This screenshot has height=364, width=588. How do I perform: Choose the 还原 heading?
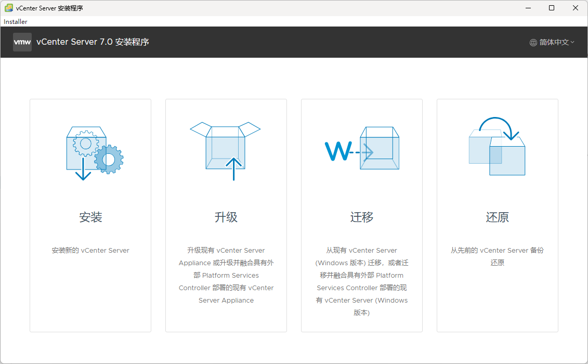pos(498,217)
